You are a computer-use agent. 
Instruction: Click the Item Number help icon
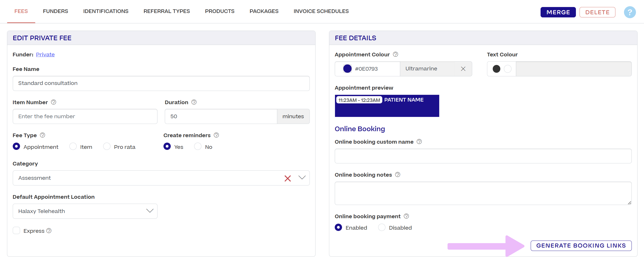[54, 102]
